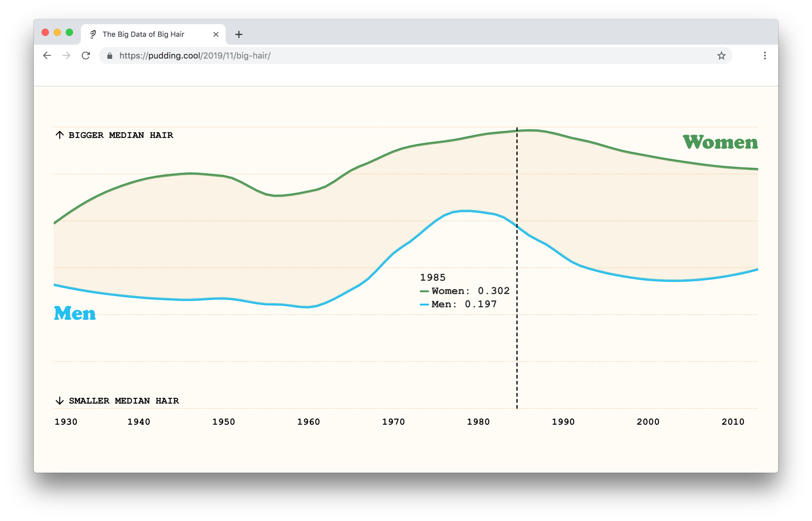Viewport: 812px width, 521px height.
Task: Click the Women: 0.302 tooltip entry
Action: pos(464,291)
